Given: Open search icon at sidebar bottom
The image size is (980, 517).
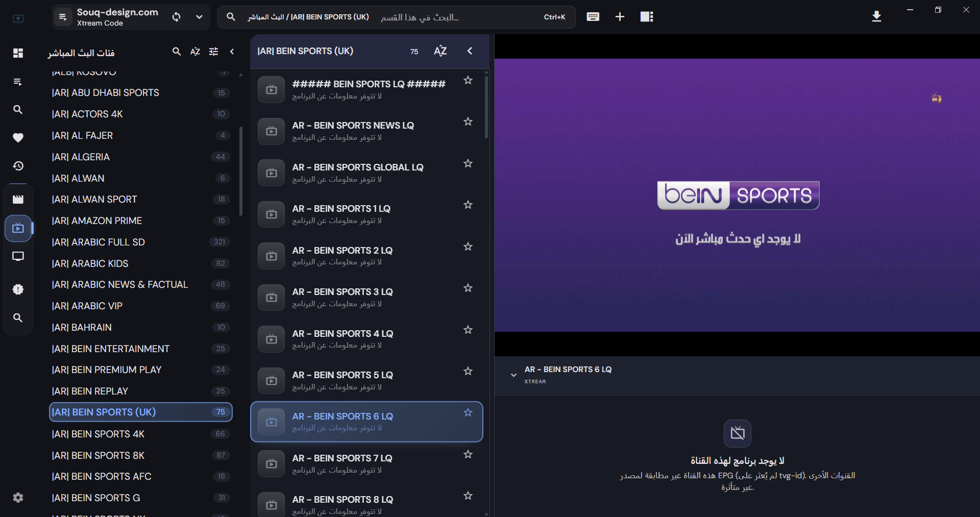Looking at the screenshot, I should click(x=18, y=318).
